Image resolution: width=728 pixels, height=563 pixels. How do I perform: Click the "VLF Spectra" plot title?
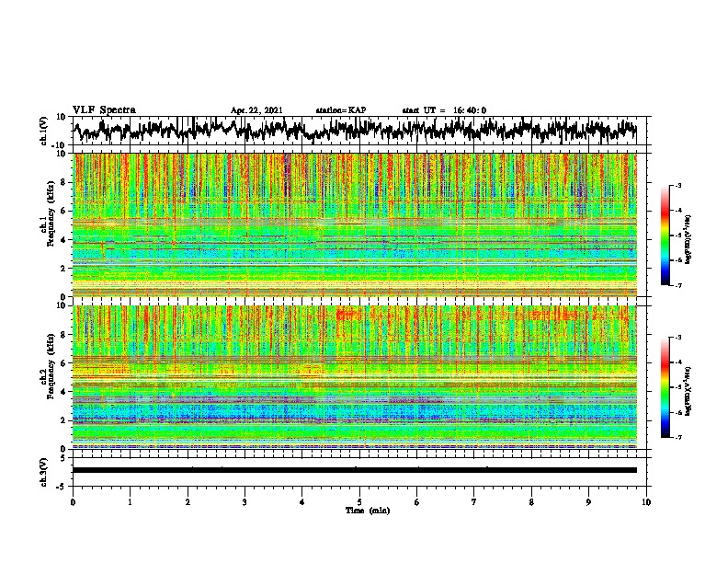[x=104, y=110]
